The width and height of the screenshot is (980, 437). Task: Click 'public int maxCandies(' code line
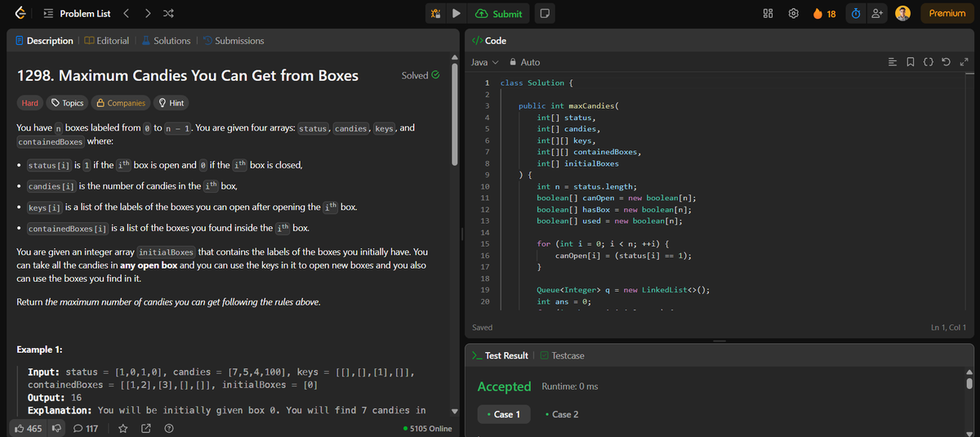568,105
